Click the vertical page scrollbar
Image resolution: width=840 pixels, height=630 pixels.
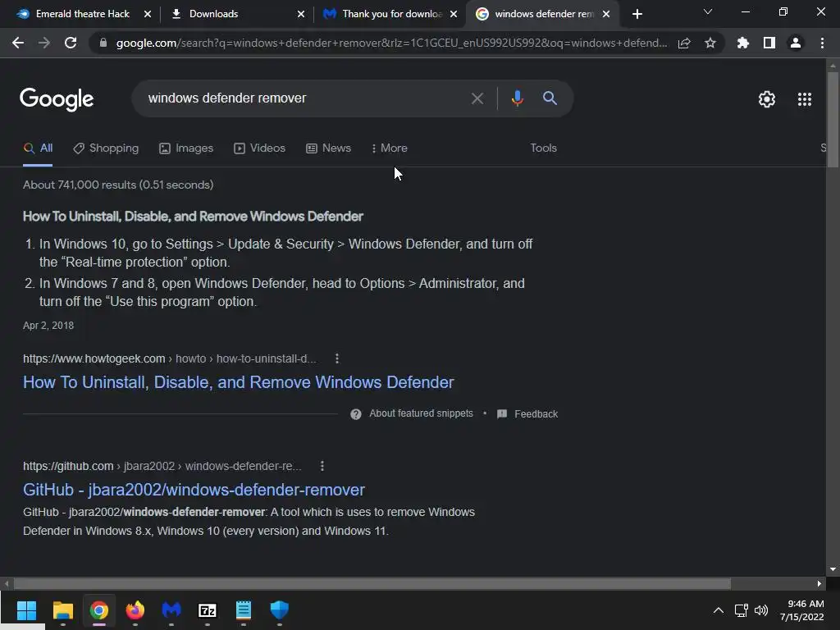833,120
